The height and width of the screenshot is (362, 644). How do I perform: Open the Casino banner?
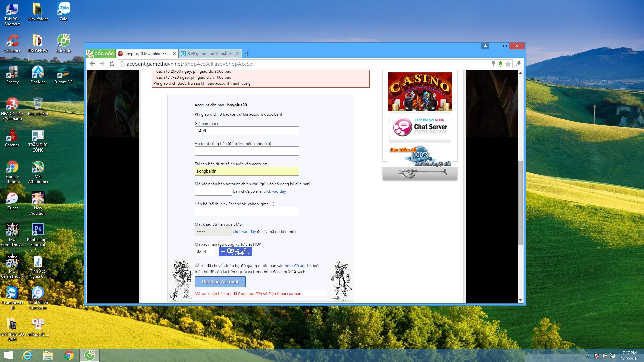coord(420,92)
